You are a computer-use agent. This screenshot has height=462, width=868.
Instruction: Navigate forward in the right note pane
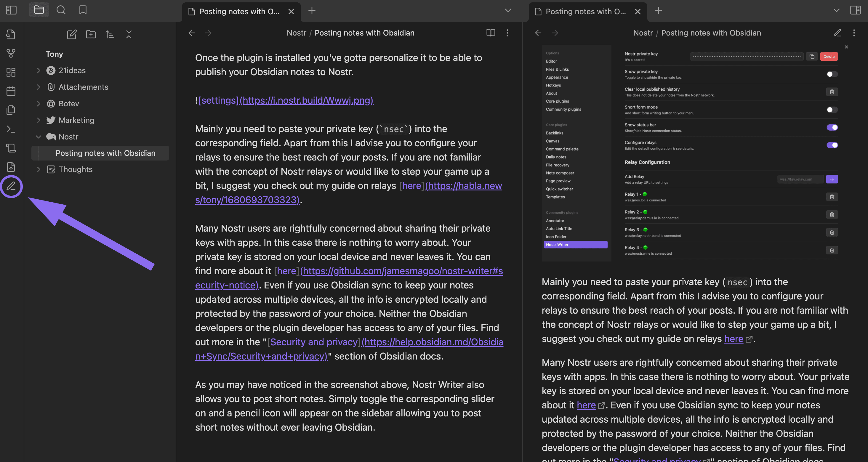tap(555, 33)
